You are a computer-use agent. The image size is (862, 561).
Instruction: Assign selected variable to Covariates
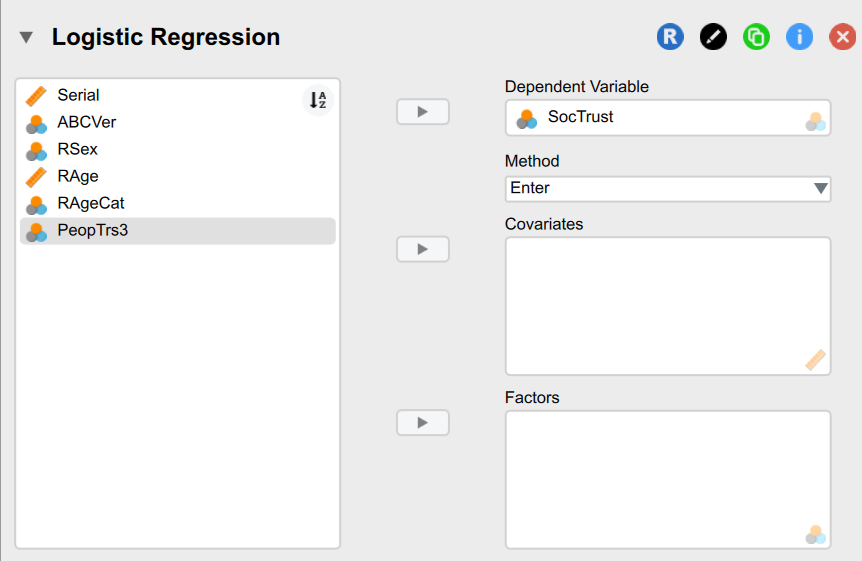(423, 249)
